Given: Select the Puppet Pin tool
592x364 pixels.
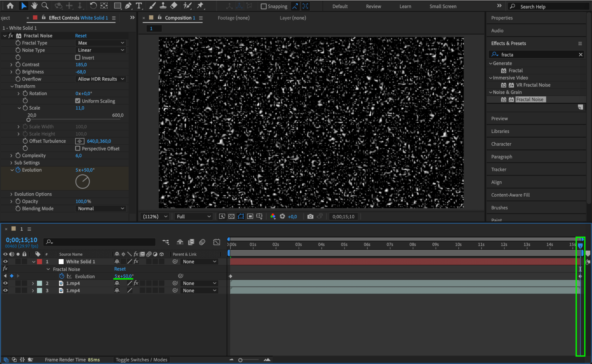Looking at the screenshot, I should coord(200,6).
